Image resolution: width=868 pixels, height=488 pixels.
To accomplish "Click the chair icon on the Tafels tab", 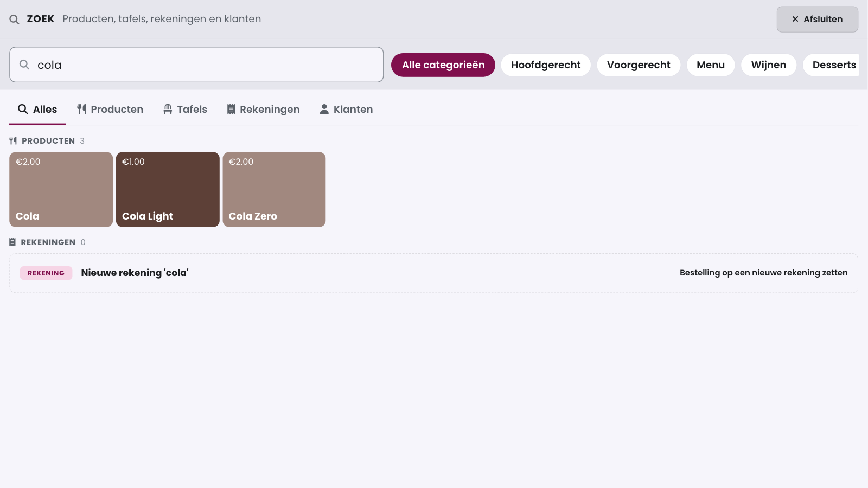I will click(168, 109).
